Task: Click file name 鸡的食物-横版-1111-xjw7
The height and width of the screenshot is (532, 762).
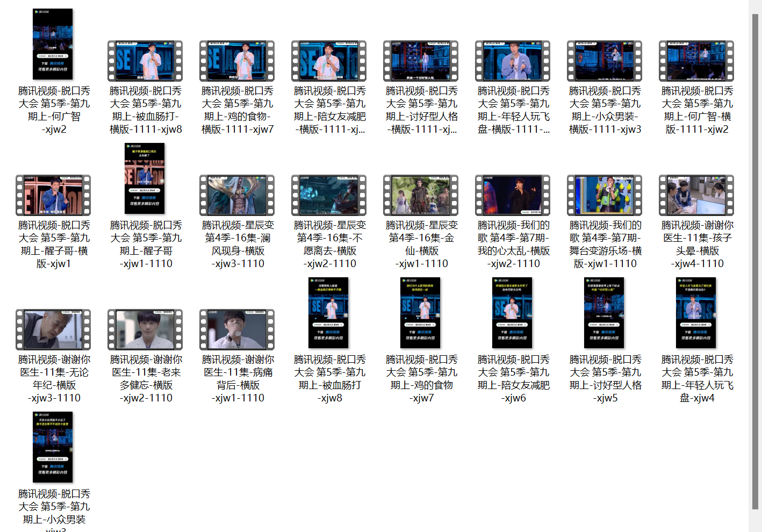Action: tap(238, 110)
